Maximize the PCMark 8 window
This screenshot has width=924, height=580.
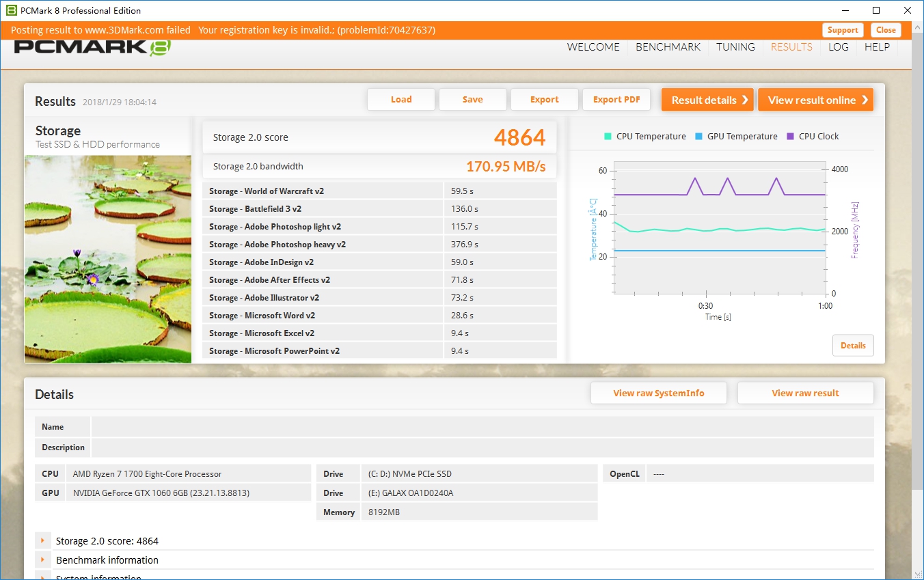[876, 10]
